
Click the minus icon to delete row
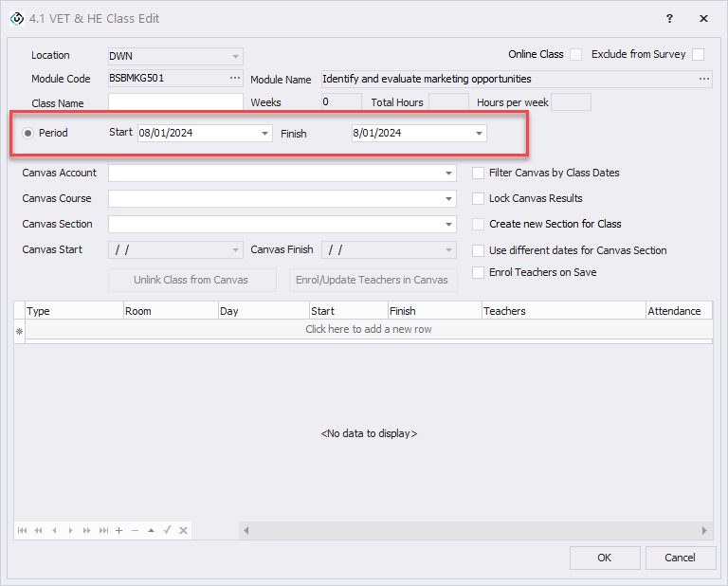135,531
